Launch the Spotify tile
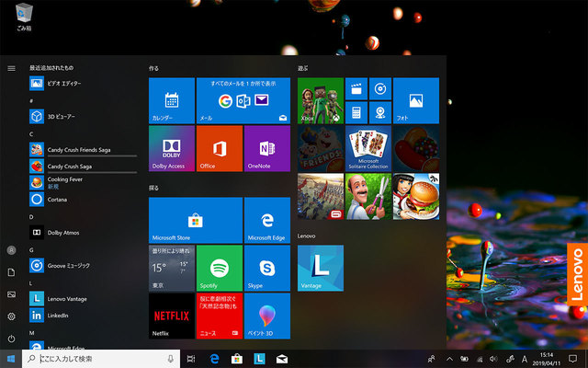The height and width of the screenshot is (368, 588). (220, 268)
